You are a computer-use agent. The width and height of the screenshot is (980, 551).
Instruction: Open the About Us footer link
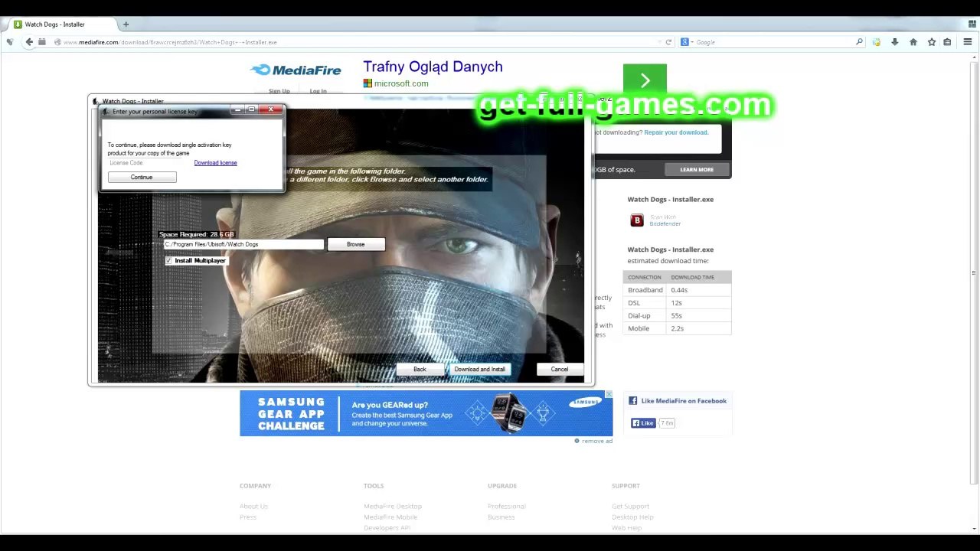point(253,507)
